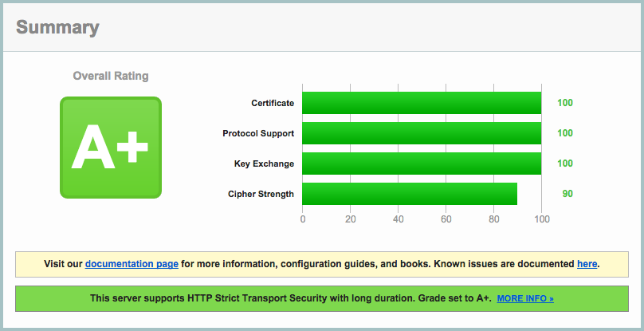Open the documentation page link
The width and height of the screenshot is (644, 331).
click(x=132, y=264)
